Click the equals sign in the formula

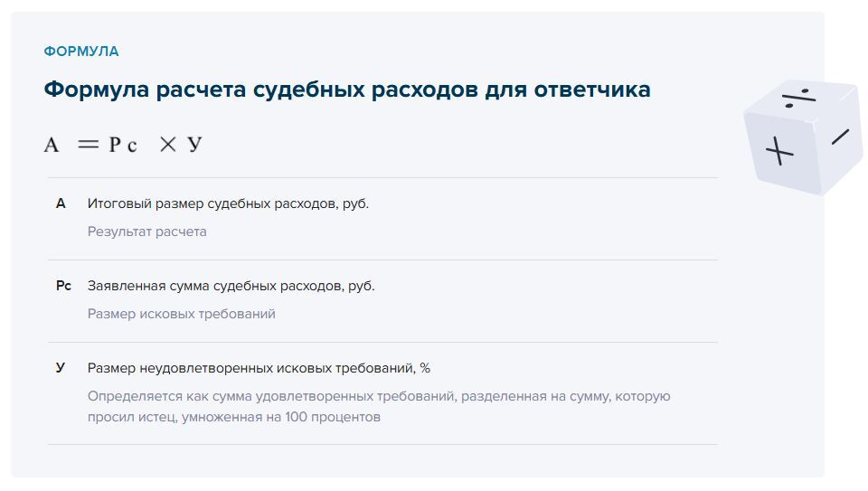coord(88,145)
